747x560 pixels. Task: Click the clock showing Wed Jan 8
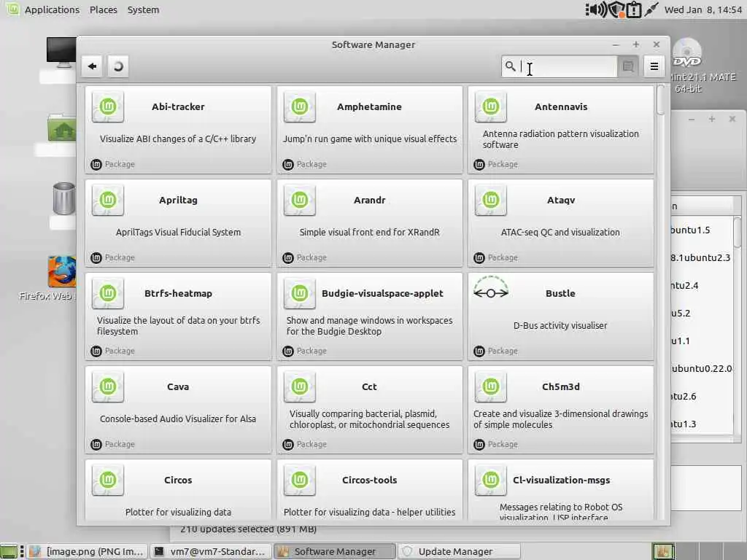tap(703, 9)
